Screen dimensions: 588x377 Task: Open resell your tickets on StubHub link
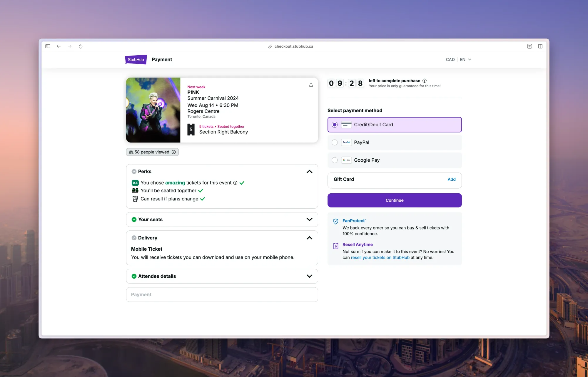tap(380, 257)
